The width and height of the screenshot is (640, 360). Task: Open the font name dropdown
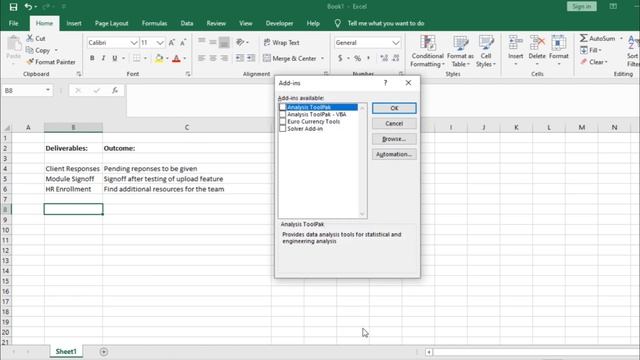(x=133, y=43)
